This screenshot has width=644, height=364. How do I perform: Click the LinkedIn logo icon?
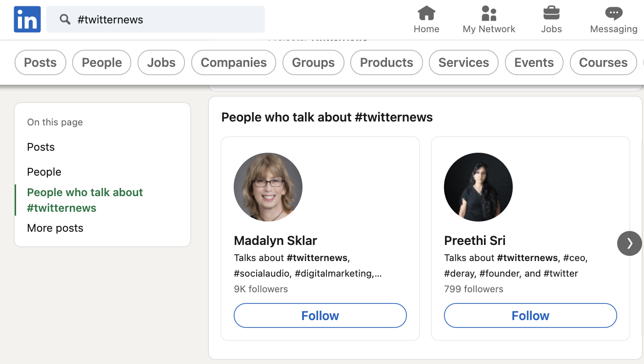click(27, 20)
